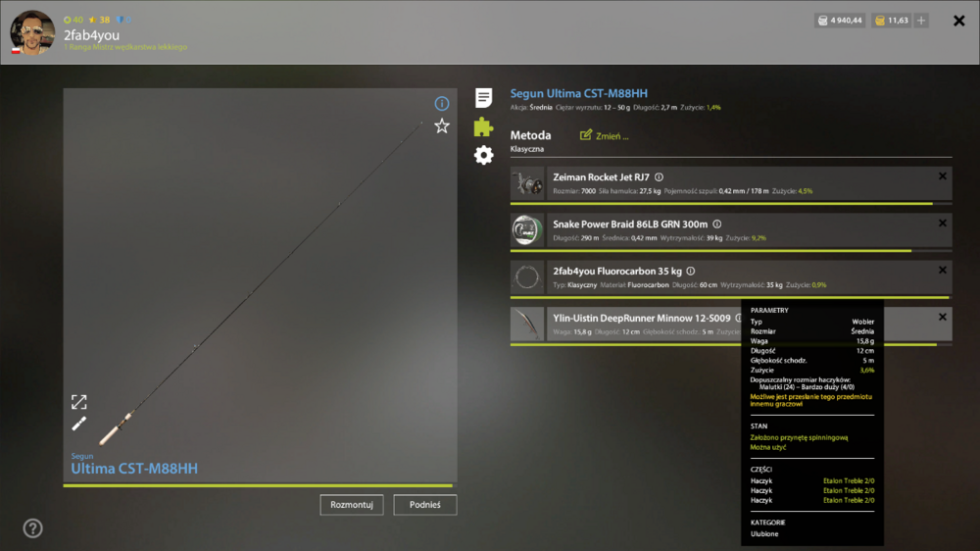
Task: Click the gold coins balance 11,63
Action: 892,21
